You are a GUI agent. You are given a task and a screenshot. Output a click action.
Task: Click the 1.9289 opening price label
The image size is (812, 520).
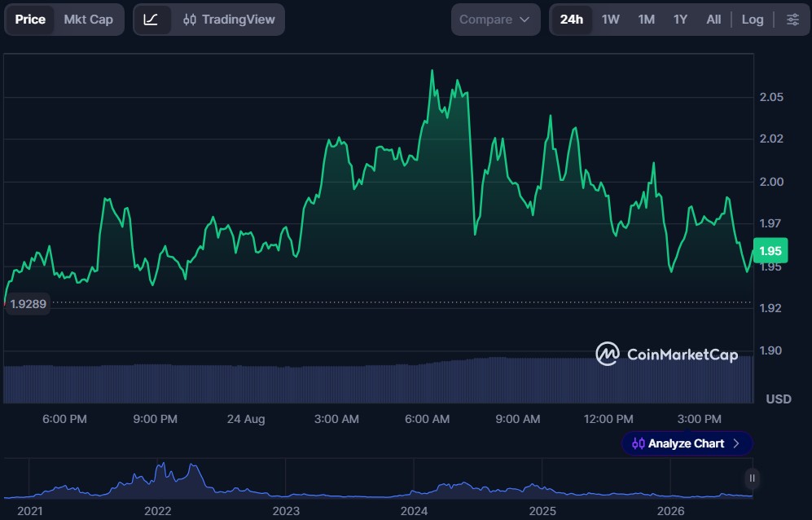click(28, 304)
